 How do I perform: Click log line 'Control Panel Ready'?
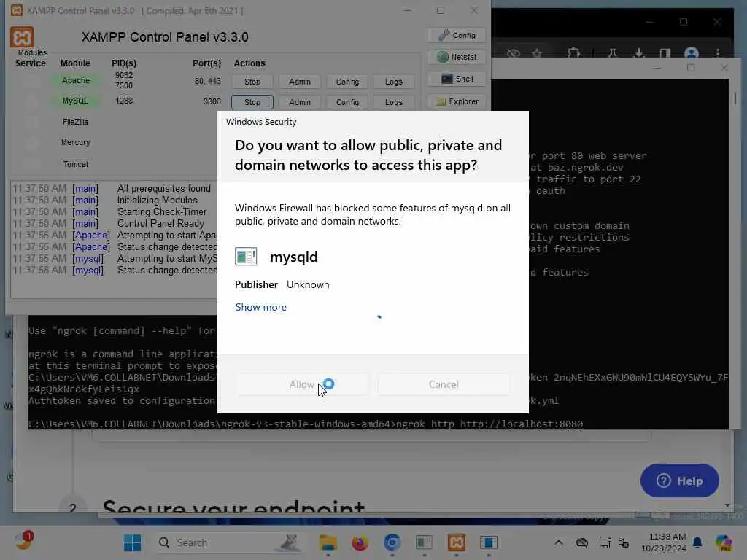pos(160,223)
